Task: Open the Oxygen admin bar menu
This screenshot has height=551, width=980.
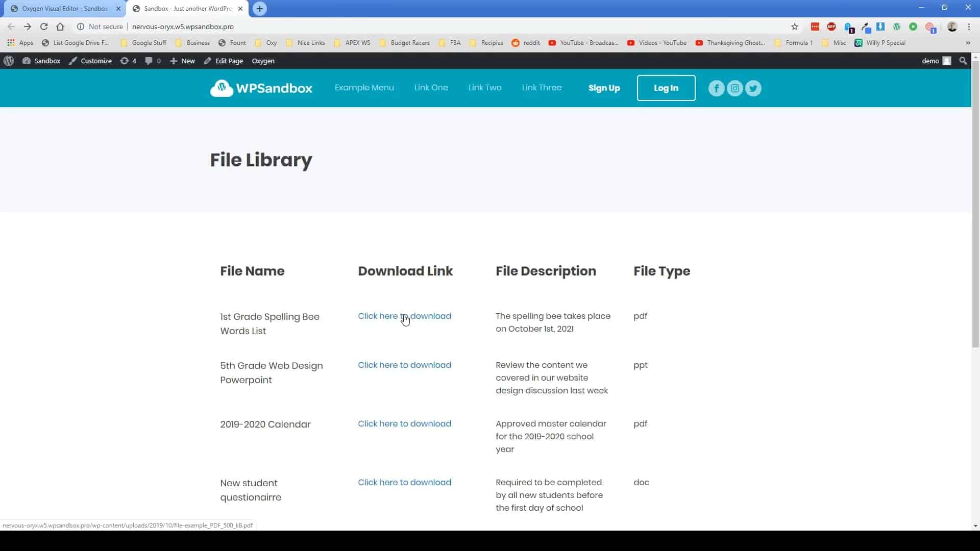Action: pos(263,61)
